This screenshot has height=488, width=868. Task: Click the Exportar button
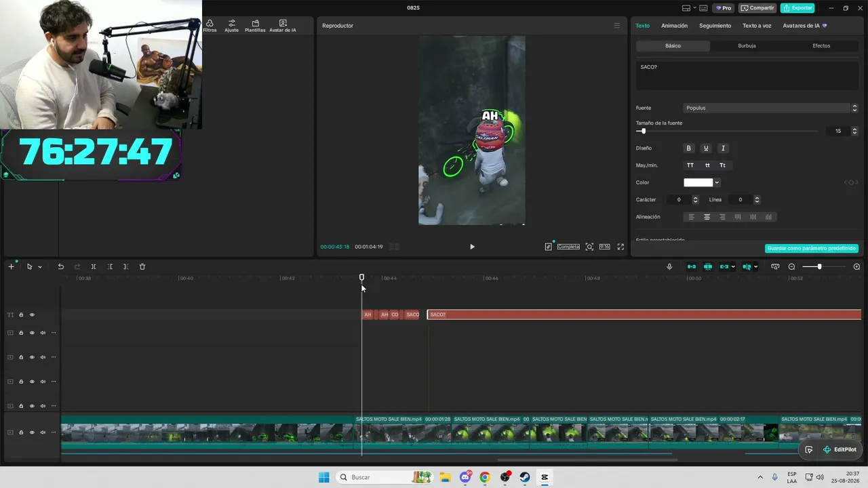[797, 8]
